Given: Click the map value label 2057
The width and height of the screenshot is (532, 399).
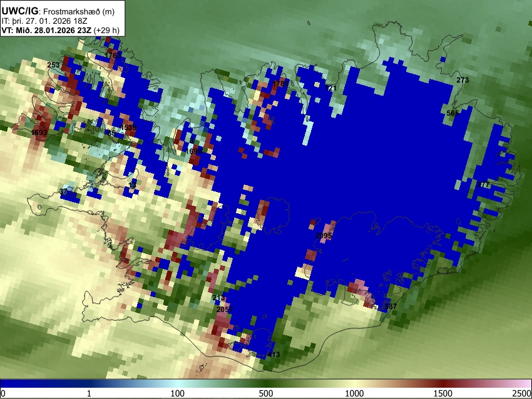Looking at the screenshot, I should 225,309.
